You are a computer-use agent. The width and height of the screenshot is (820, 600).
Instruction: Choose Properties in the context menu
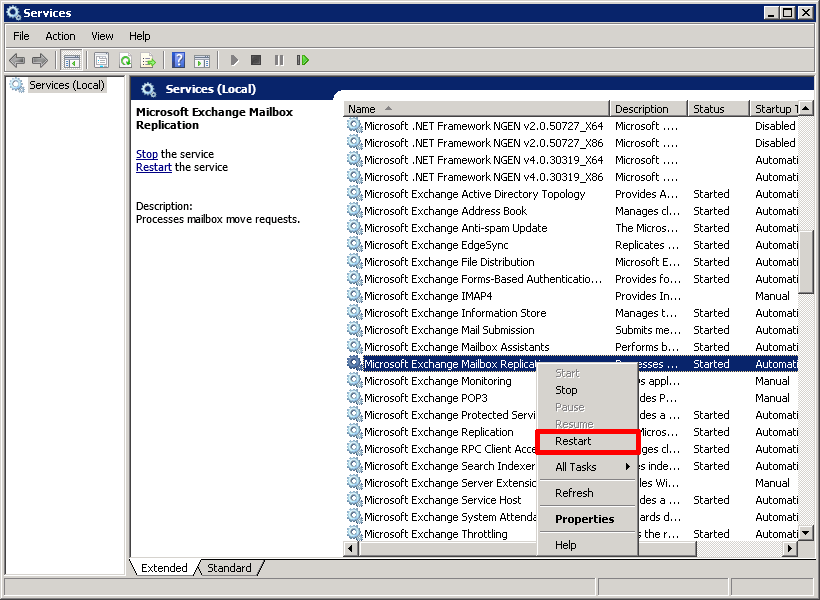587,519
